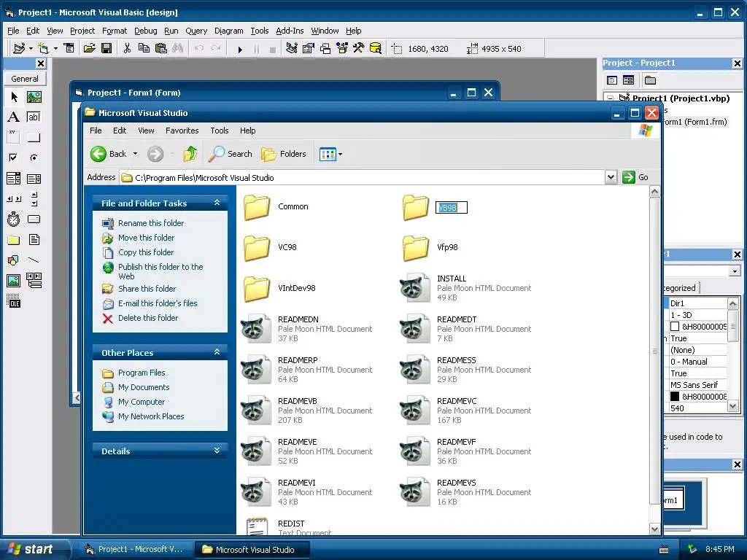Image resolution: width=747 pixels, height=560 pixels.
Task: Open the Add-Ins menu
Action: coord(290,31)
